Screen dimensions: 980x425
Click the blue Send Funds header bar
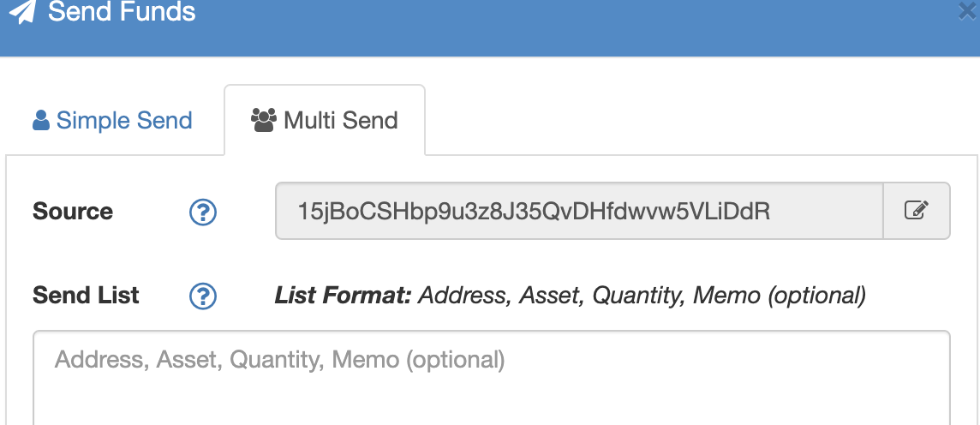pyautogui.click(x=490, y=28)
